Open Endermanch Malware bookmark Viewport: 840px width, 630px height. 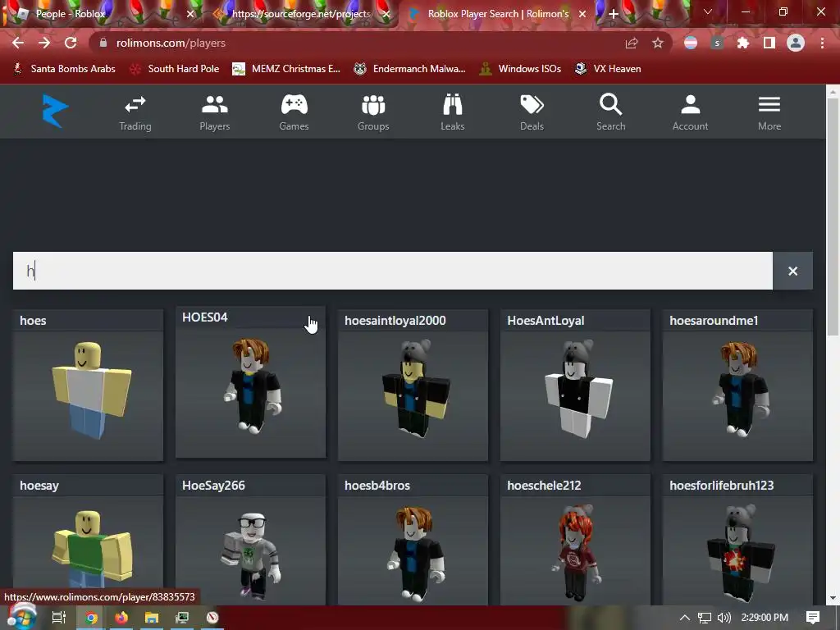(410, 69)
